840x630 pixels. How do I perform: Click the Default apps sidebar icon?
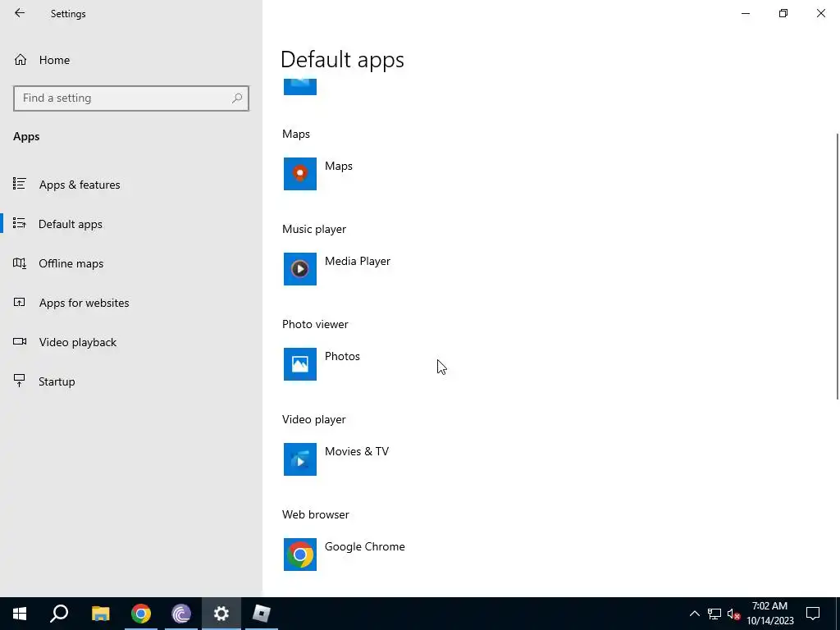(20, 223)
